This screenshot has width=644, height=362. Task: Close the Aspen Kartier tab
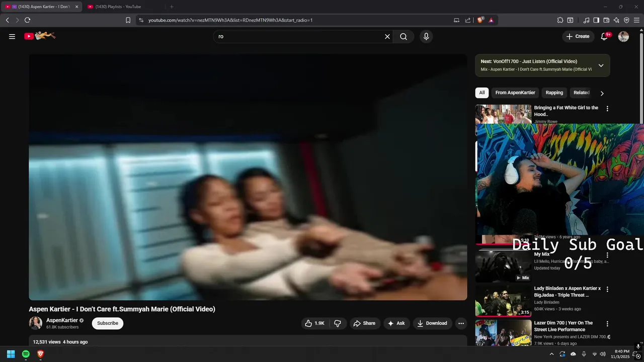click(x=76, y=7)
